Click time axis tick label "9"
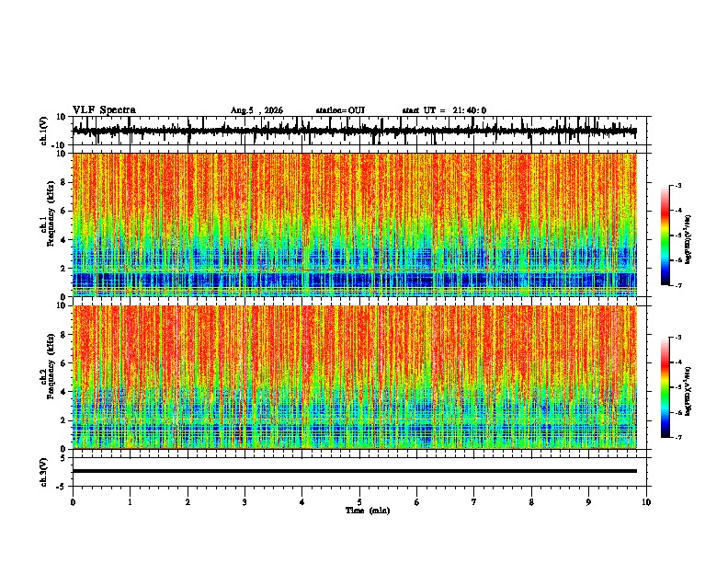728x563 pixels. pos(588,502)
